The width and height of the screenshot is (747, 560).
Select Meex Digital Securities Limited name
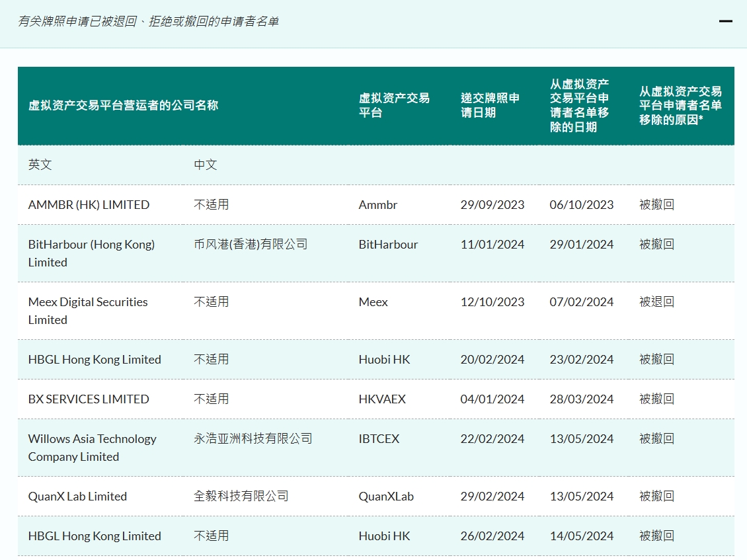pos(88,311)
